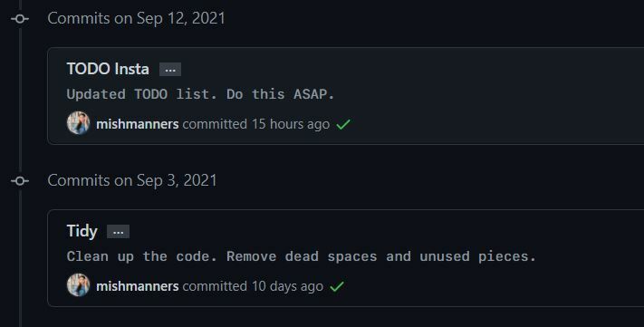
Task: Open the green check status for Tidy commit
Action: tap(337, 286)
